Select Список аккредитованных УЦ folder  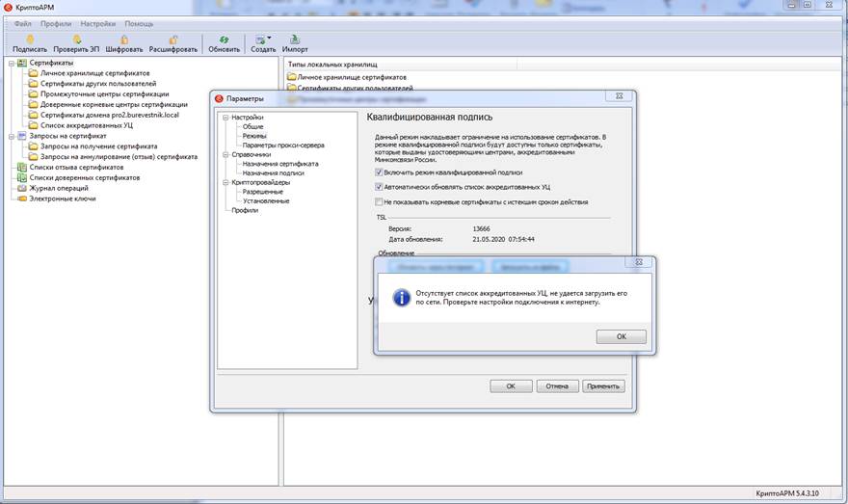tap(81, 125)
